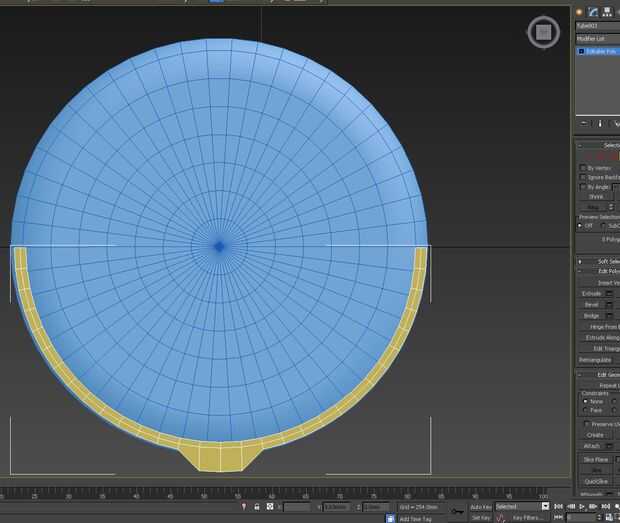This screenshot has height=523, width=620.
Task: Select Constraints Face radio button
Action: point(586,410)
